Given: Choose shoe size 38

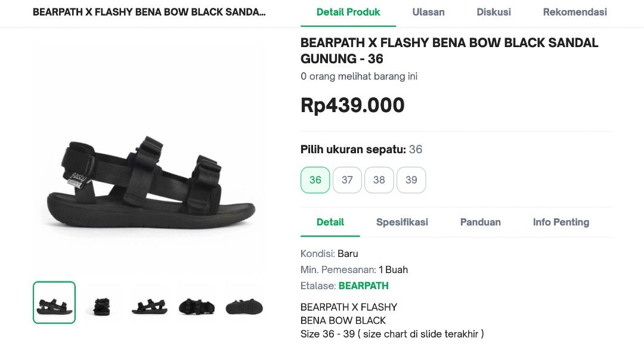Looking at the screenshot, I should point(379,179).
